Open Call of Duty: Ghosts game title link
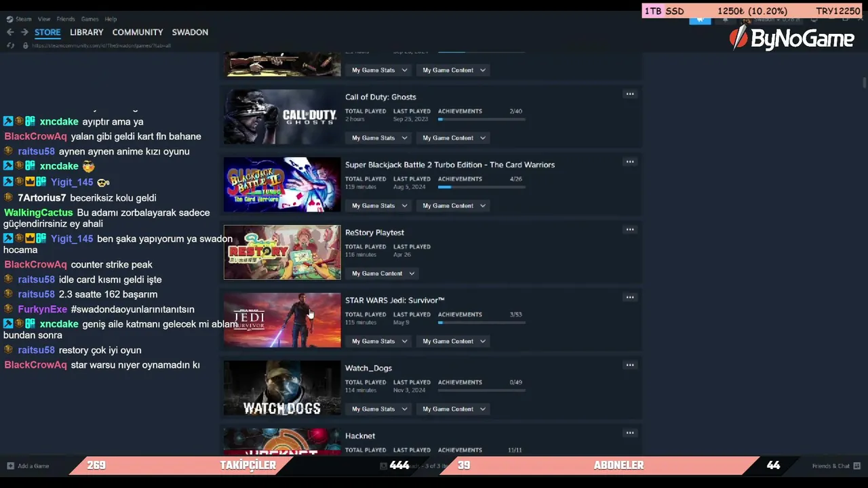 (x=380, y=97)
